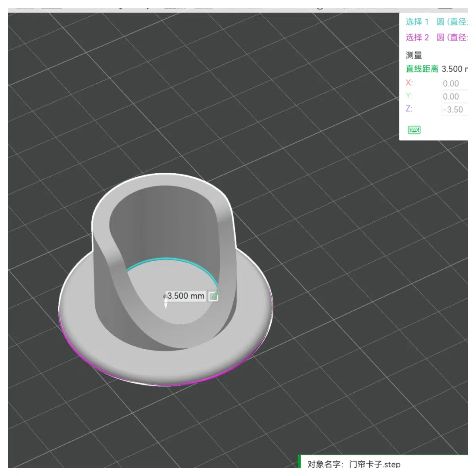
Task: Click the 测量 section heading
Action: click(414, 55)
